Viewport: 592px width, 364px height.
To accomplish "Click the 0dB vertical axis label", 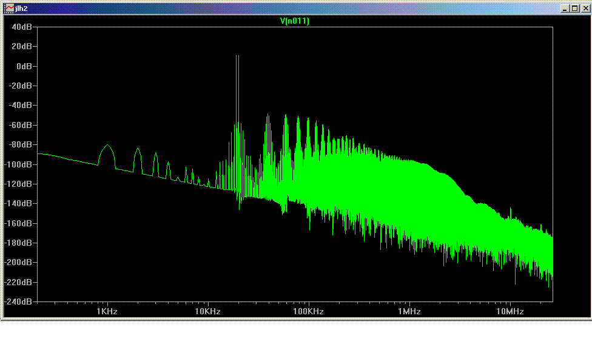I will click(x=25, y=66).
